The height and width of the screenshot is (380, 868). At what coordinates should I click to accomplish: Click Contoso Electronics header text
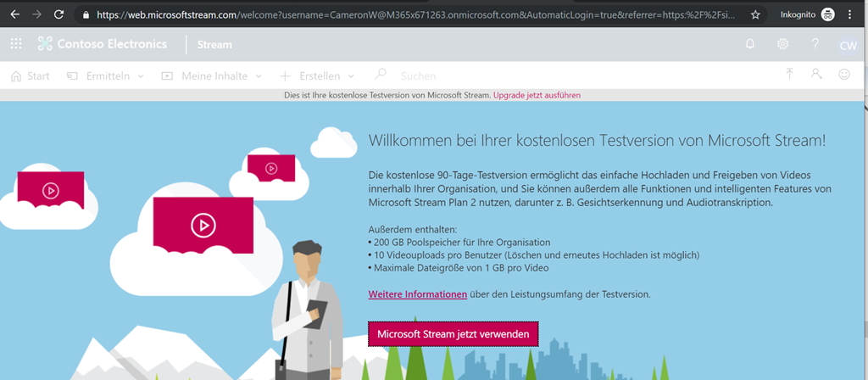pyautogui.click(x=112, y=44)
